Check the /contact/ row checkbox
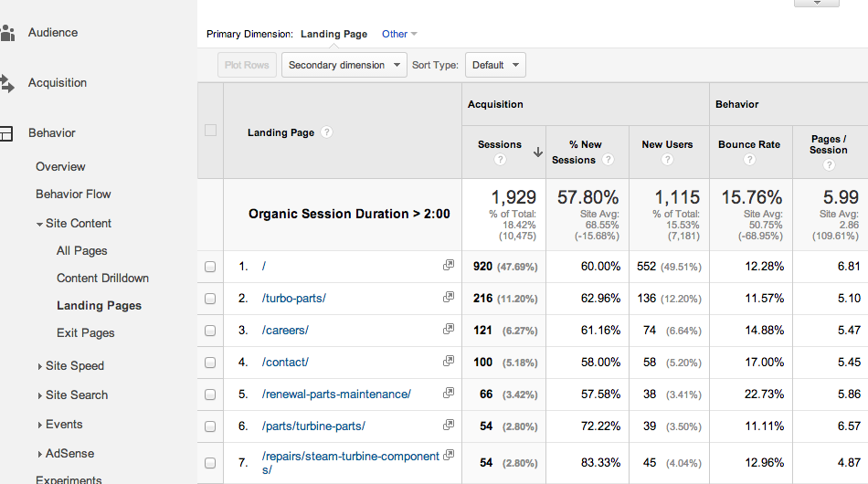Image resolution: width=868 pixels, height=484 pixels. pos(210,363)
